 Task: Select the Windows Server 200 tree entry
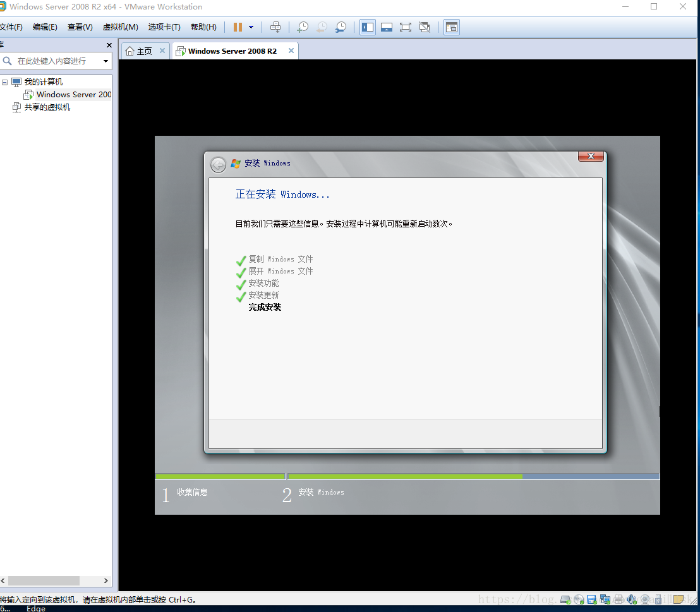[74, 94]
